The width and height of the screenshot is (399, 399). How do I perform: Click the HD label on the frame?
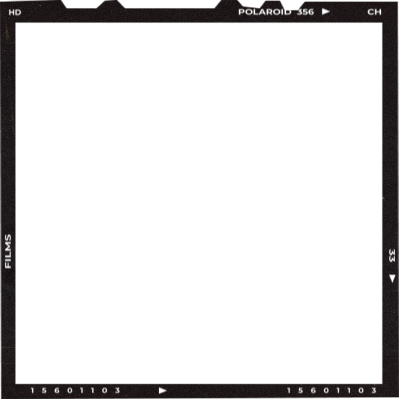15,13
